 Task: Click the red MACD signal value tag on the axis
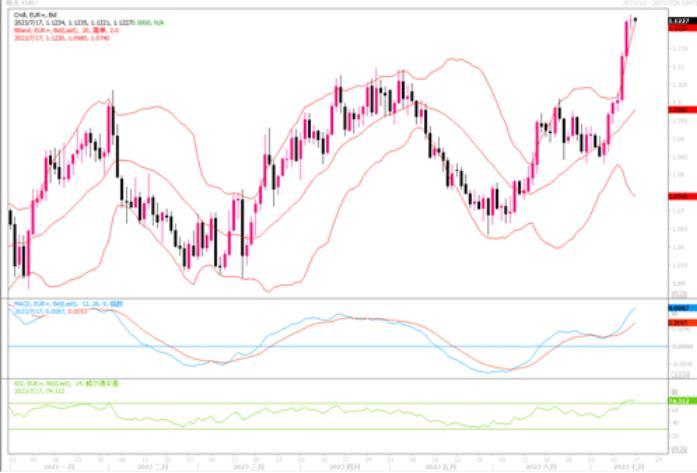coord(682,323)
